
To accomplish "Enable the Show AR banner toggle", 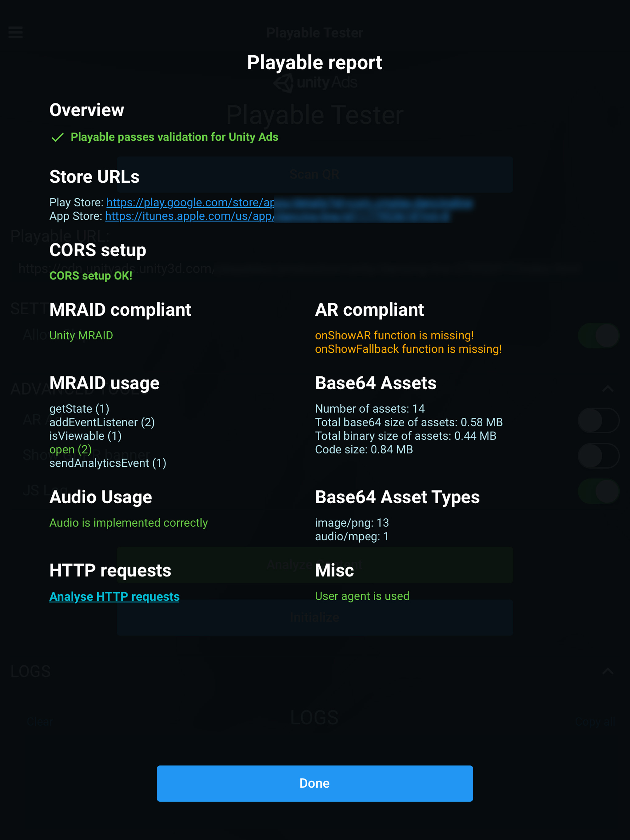I will 598,456.
